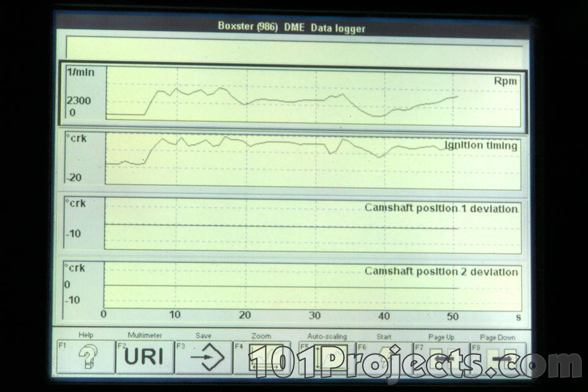Viewport: 588px width, 392px height.
Task: Click the 20 mark on the time axis
Action: (245, 315)
